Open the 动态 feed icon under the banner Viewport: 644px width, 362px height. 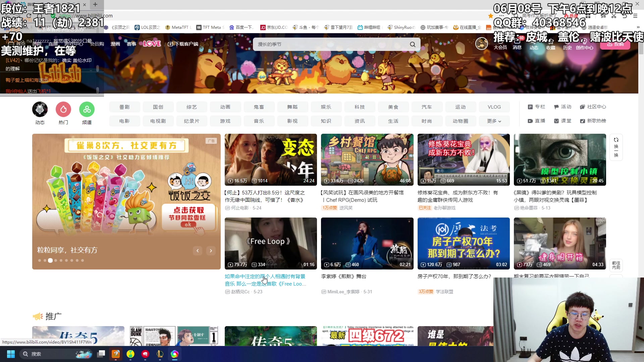[40, 113]
